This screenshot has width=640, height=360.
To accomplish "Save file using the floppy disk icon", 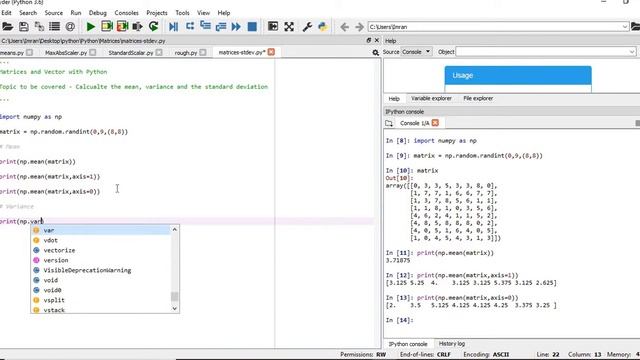I will click(24, 27).
